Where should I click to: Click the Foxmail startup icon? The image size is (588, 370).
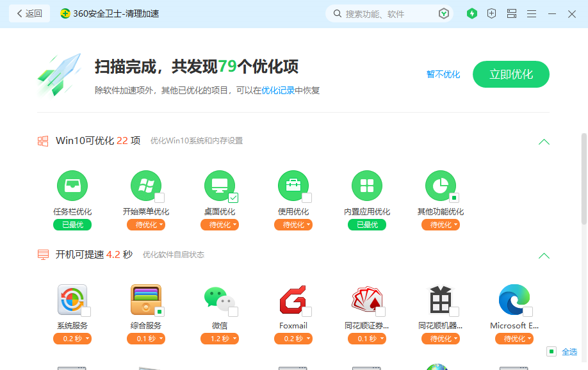(x=293, y=300)
